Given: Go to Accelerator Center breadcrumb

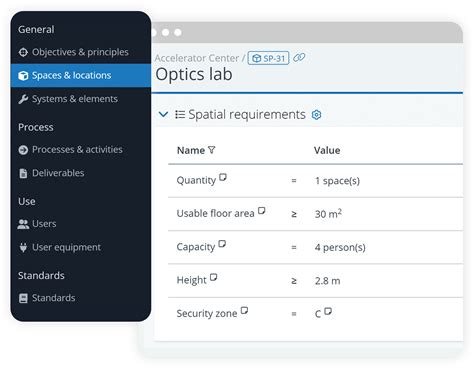Looking at the screenshot, I should (x=197, y=58).
